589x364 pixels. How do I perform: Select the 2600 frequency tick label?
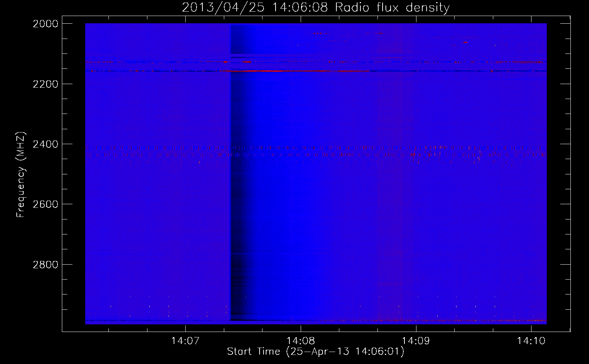pyautogui.click(x=46, y=204)
